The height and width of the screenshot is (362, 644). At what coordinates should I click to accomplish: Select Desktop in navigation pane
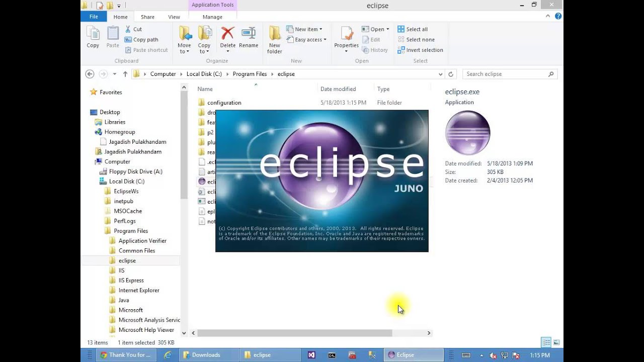click(110, 112)
